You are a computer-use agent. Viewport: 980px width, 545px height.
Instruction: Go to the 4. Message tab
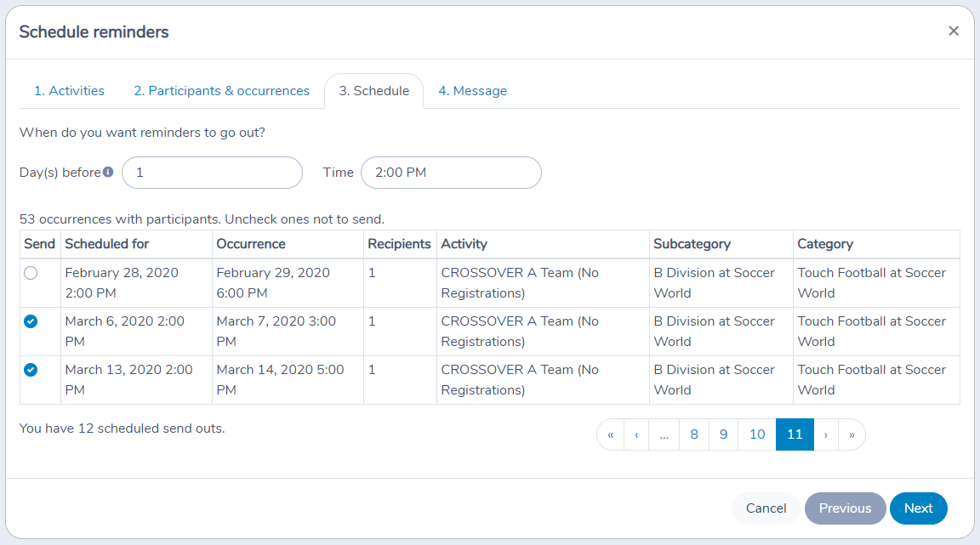[x=472, y=91]
